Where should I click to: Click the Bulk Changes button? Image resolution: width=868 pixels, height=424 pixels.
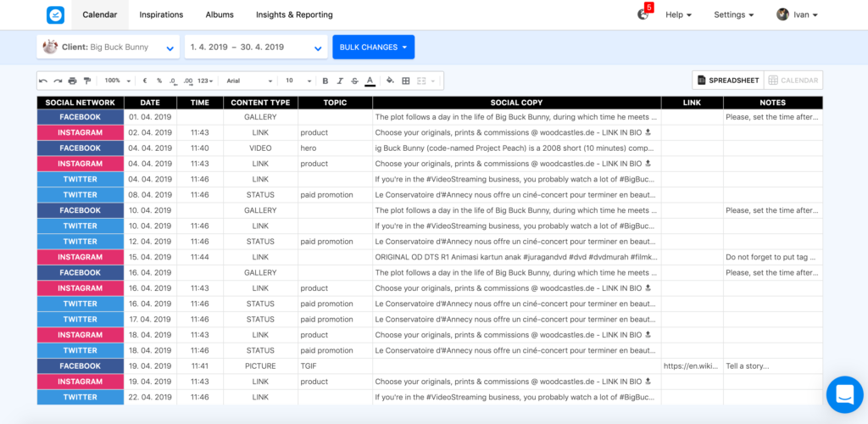tap(373, 47)
